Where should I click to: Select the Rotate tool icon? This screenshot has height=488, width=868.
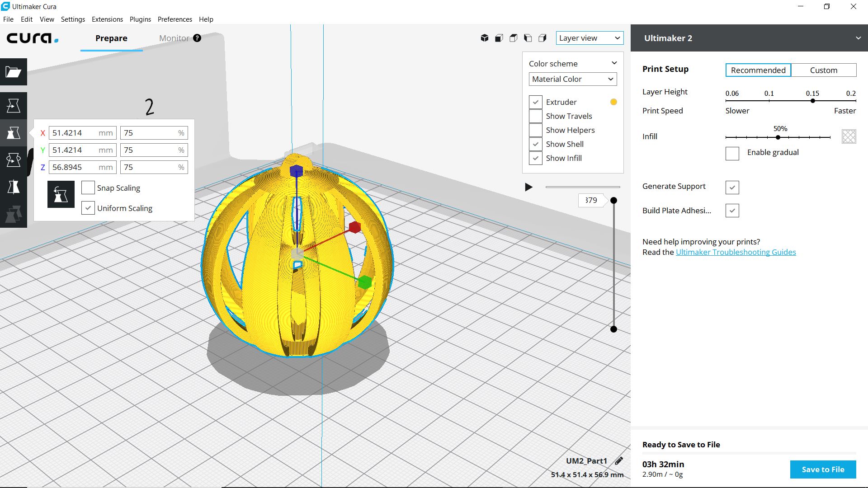click(x=14, y=160)
